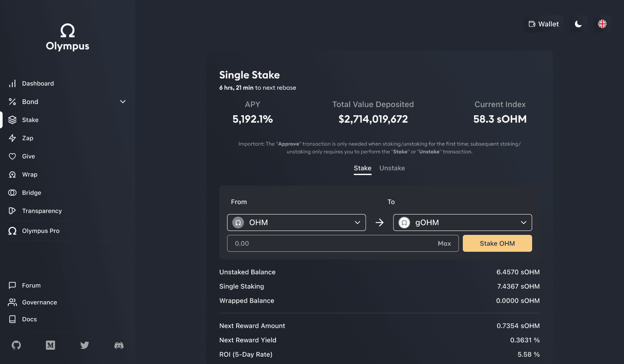Click the Bridge overlapping circles icon
Image resolution: width=624 pixels, height=364 pixels.
13,193
